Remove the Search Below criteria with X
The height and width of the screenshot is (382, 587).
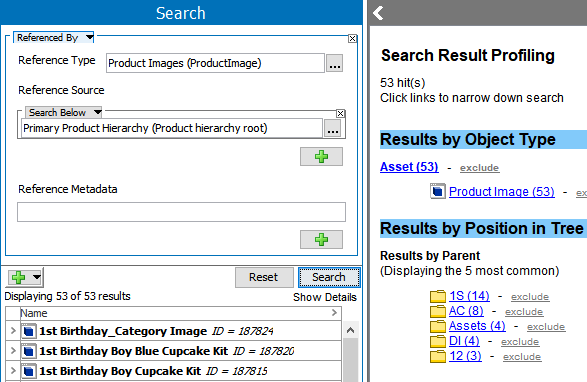point(340,113)
